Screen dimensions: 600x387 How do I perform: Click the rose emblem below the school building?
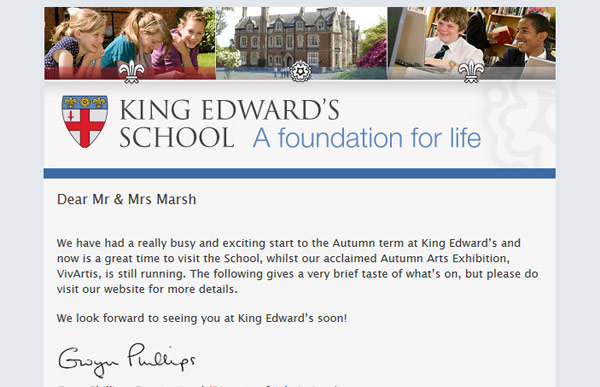pos(300,71)
